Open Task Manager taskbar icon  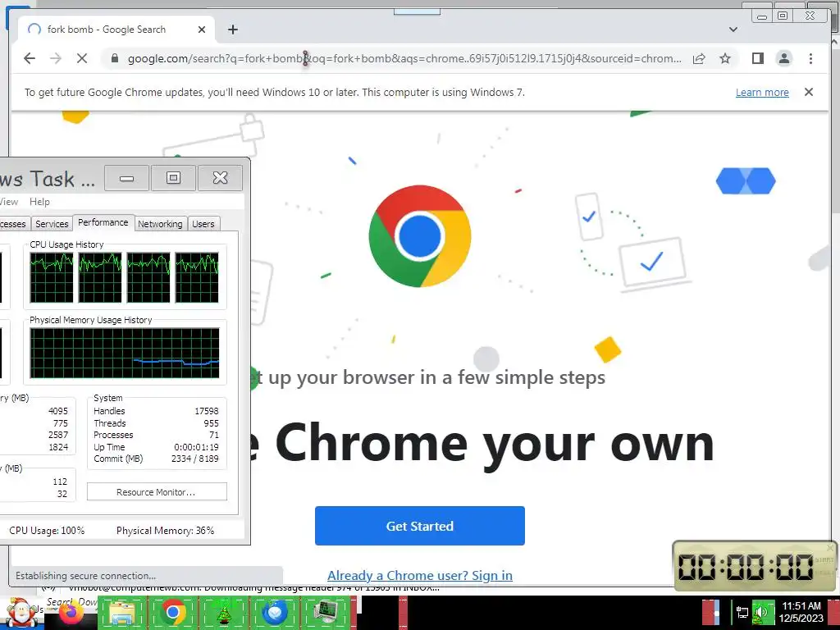326,613
